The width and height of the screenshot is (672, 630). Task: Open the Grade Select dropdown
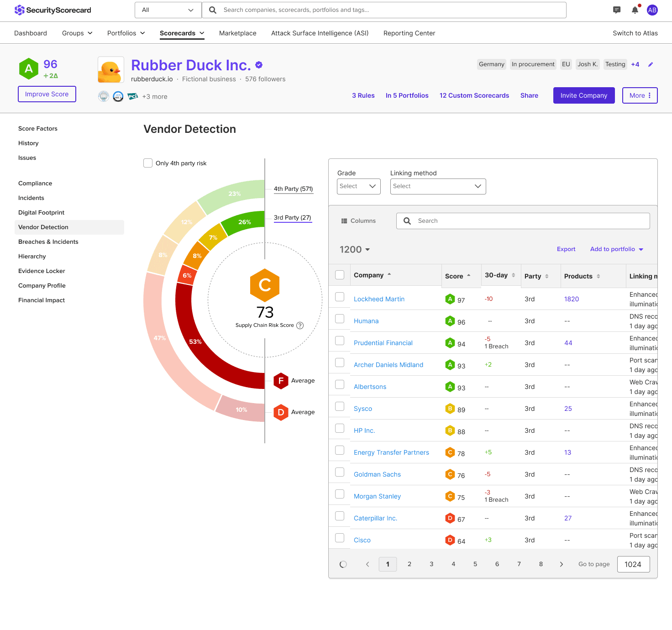tap(358, 186)
